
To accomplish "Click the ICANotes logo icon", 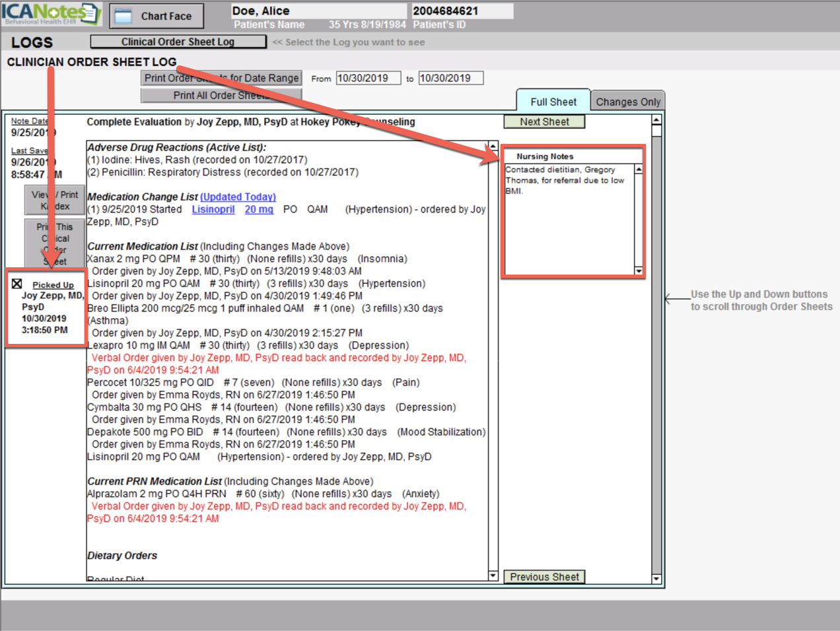I will (x=50, y=13).
